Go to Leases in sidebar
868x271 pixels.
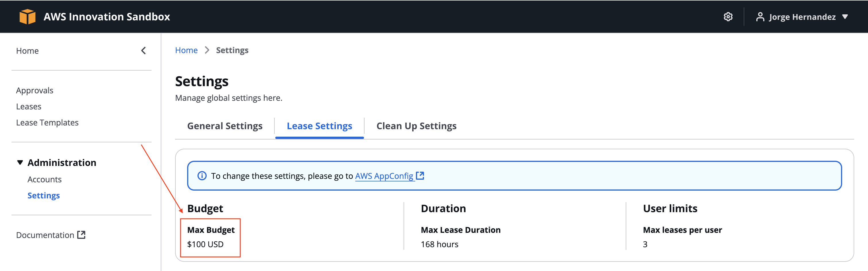(29, 107)
